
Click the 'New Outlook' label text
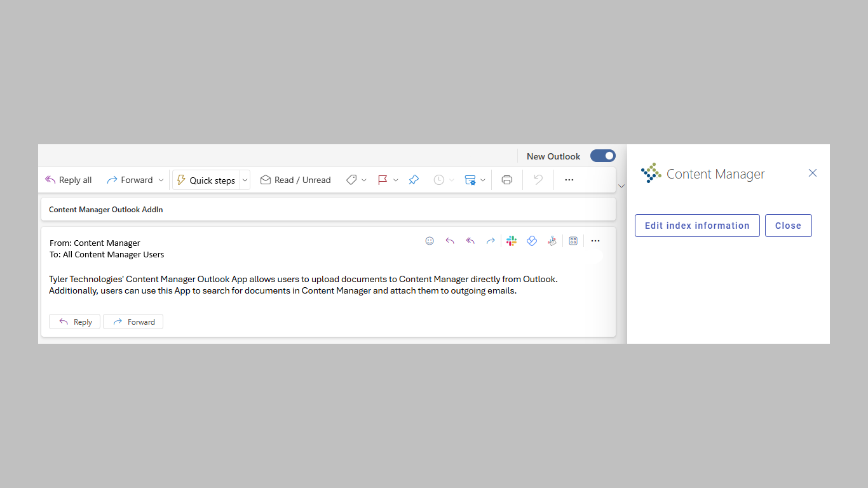pyautogui.click(x=553, y=156)
